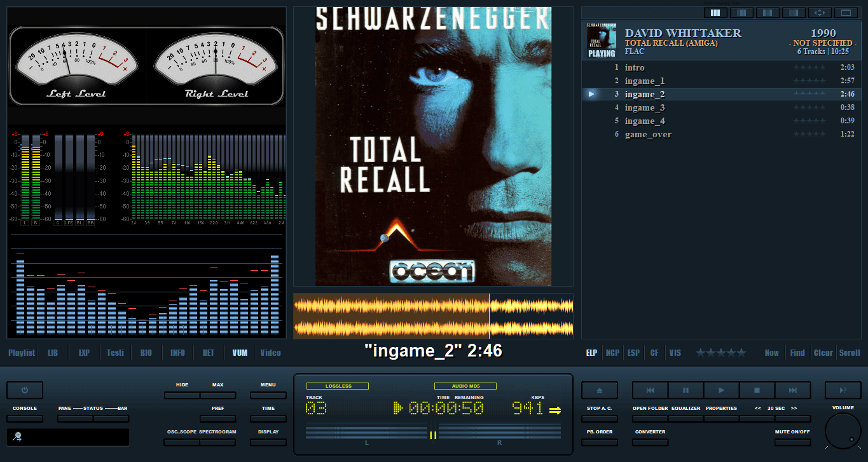Click the Play transport button
The image size is (868, 462).
coord(721,390)
